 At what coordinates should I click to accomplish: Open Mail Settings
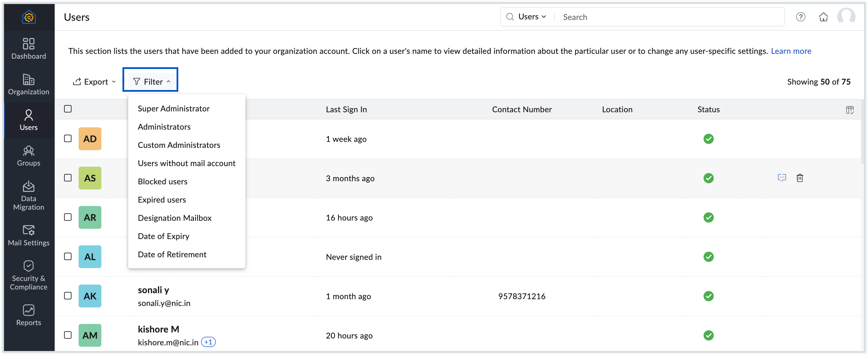29,235
